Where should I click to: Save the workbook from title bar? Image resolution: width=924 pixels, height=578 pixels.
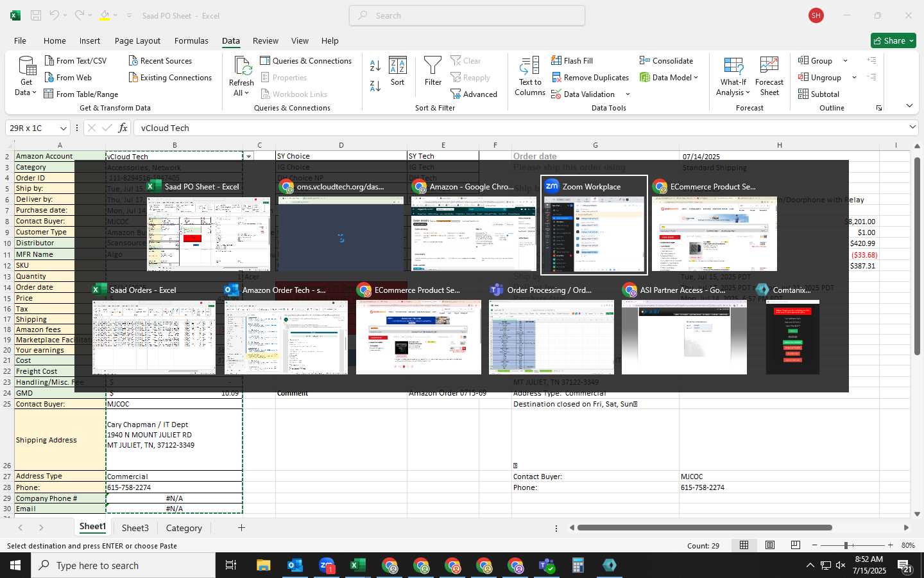tap(36, 15)
